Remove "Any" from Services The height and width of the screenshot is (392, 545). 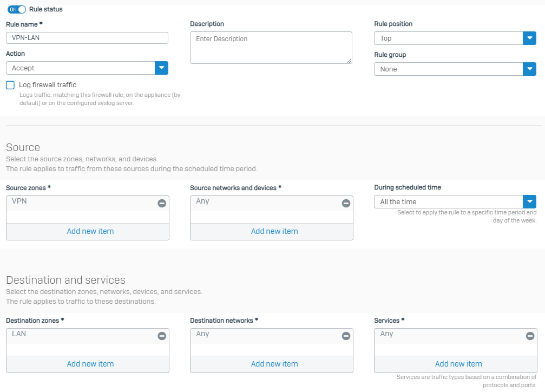(x=529, y=336)
